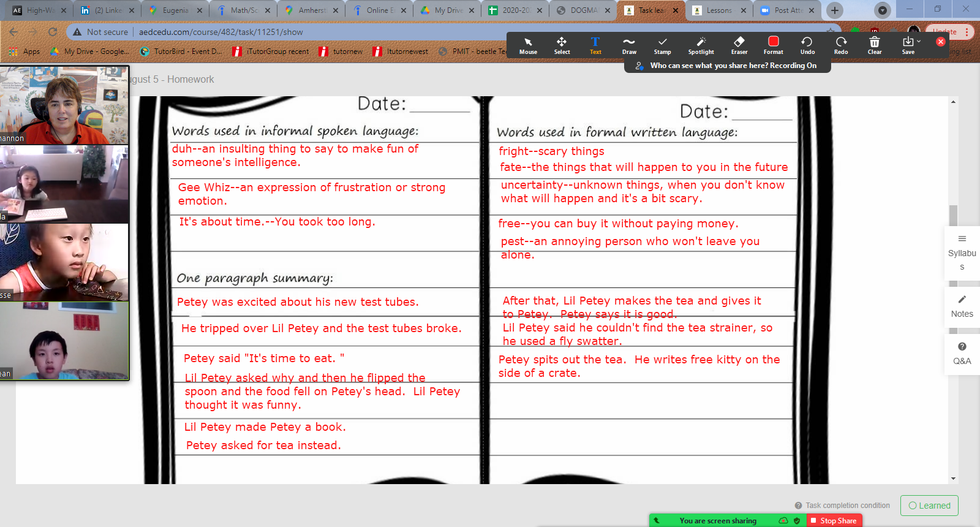Open the tab search dropdown
Viewport: 980px width, 527px height.
882,10
